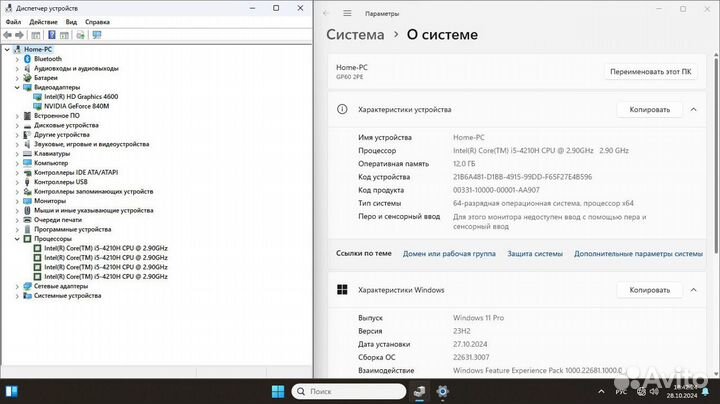The width and height of the screenshot is (720, 404).
Task: Open the centered Start menu on taskbar
Action: [278, 392]
